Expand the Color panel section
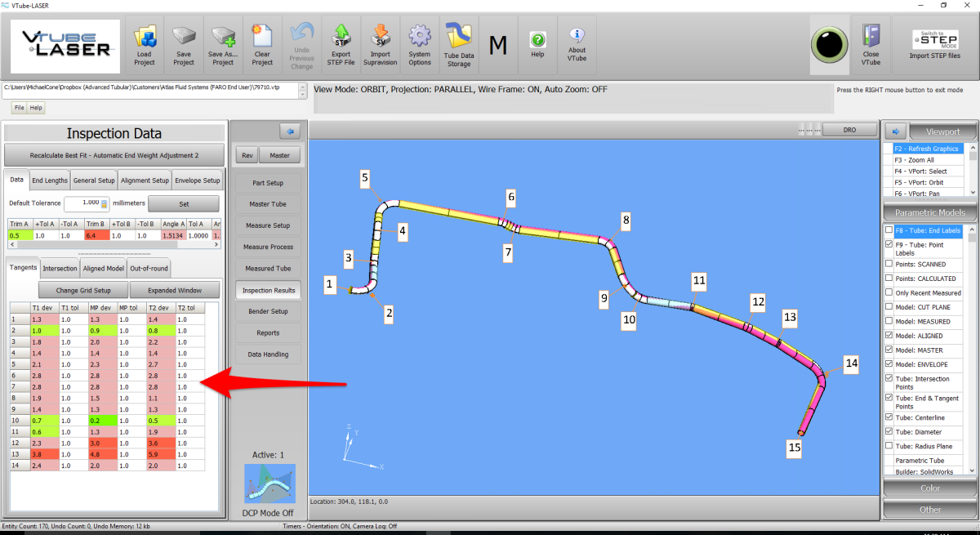This screenshot has width=980, height=535. tap(929, 488)
